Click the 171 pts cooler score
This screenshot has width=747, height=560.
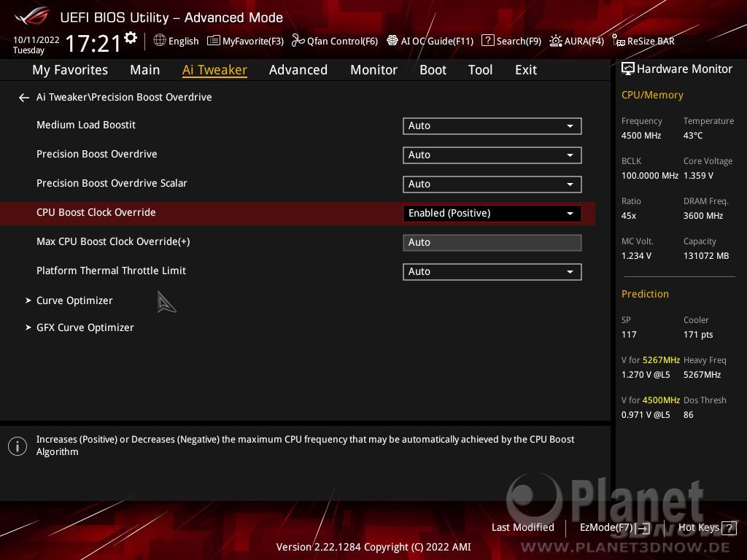[x=698, y=335]
